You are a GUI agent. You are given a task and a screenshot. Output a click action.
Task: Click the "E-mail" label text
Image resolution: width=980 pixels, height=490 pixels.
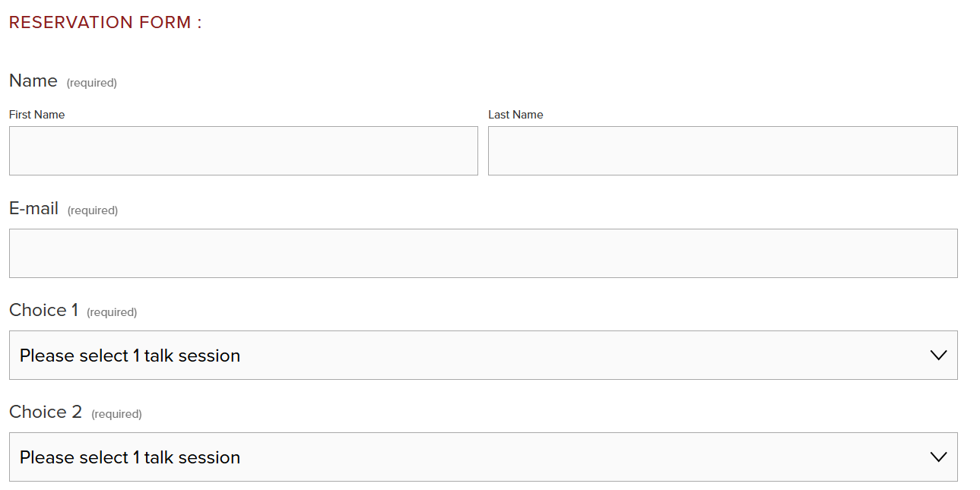click(x=33, y=208)
